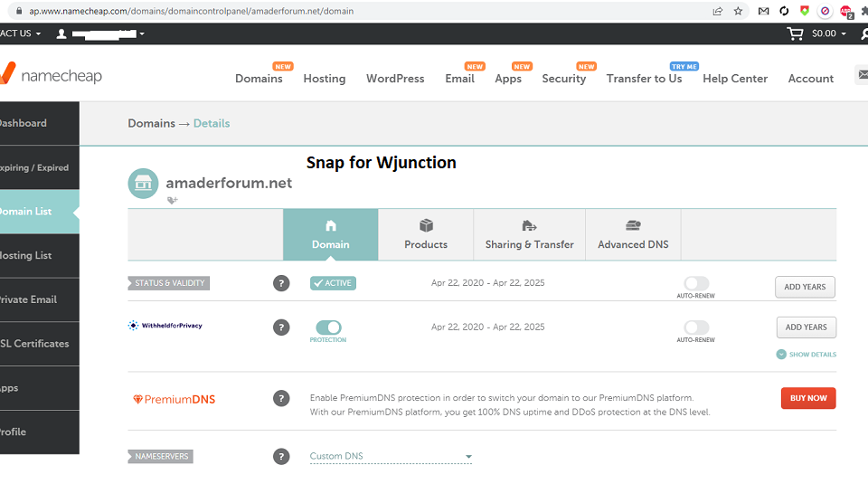Click the Status & Validity label
Screen dimensions: 868x484
point(169,283)
